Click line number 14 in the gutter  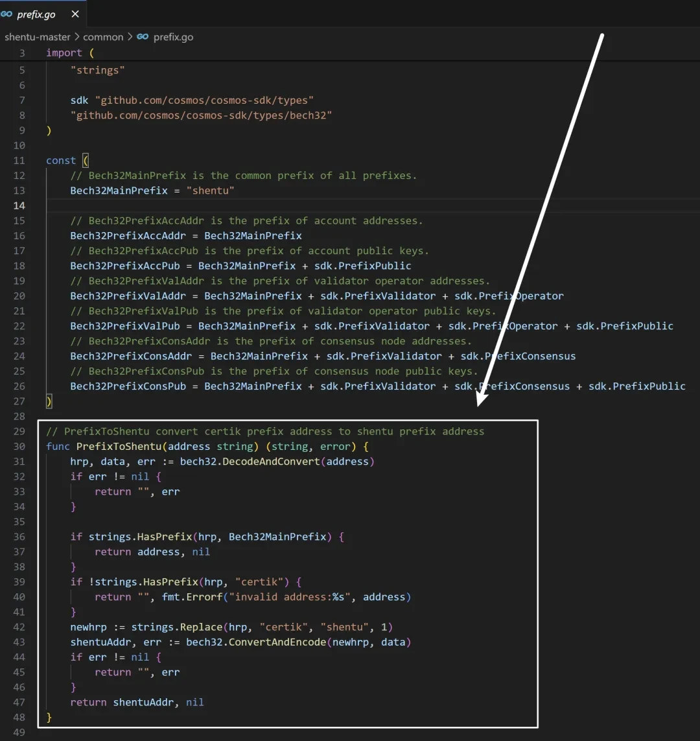coord(19,206)
